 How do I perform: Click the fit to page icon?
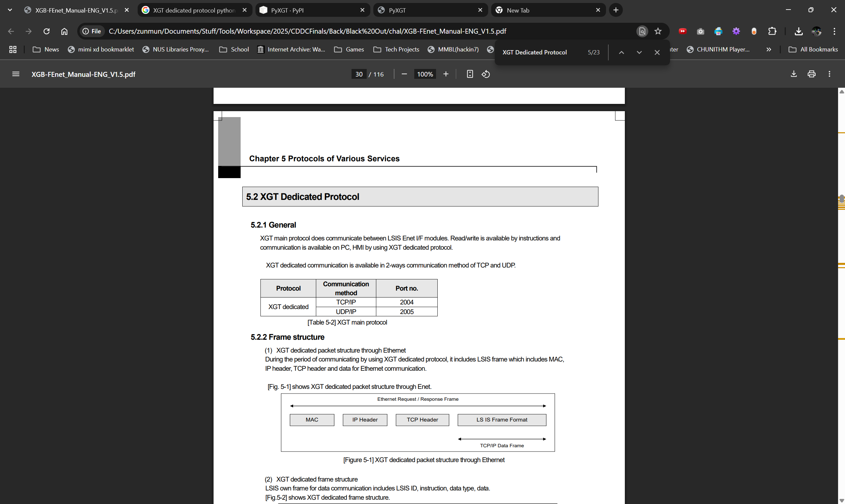coord(470,74)
